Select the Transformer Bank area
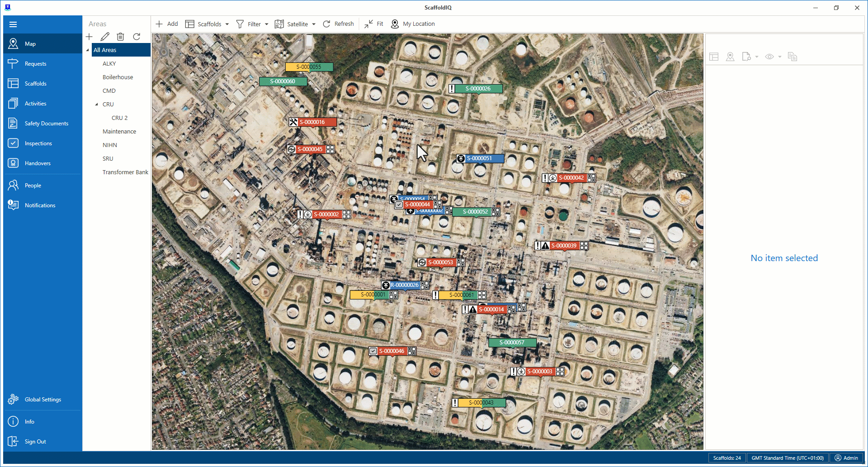This screenshot has width=868, height=467. pos(125,172)
